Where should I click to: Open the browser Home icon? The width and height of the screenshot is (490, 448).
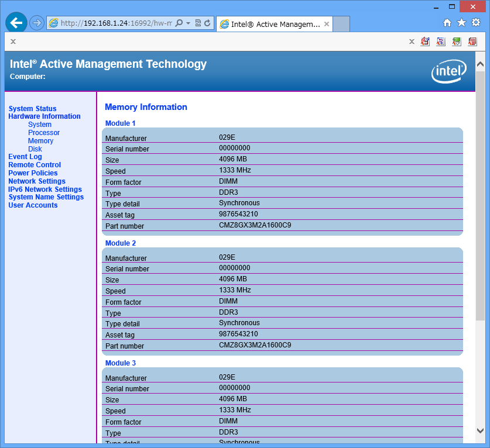(447, 23)
